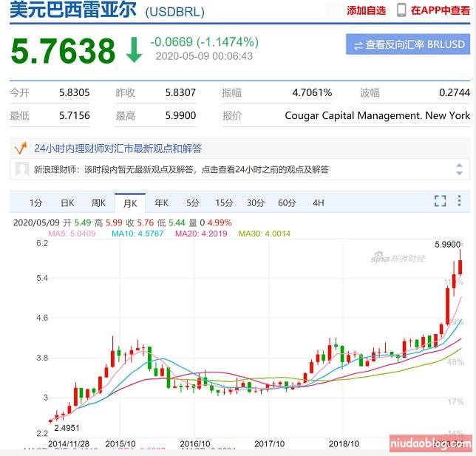476x456 pixels.
Task: Click the fullscreen chart icon
Action: [x=441, y=201]
